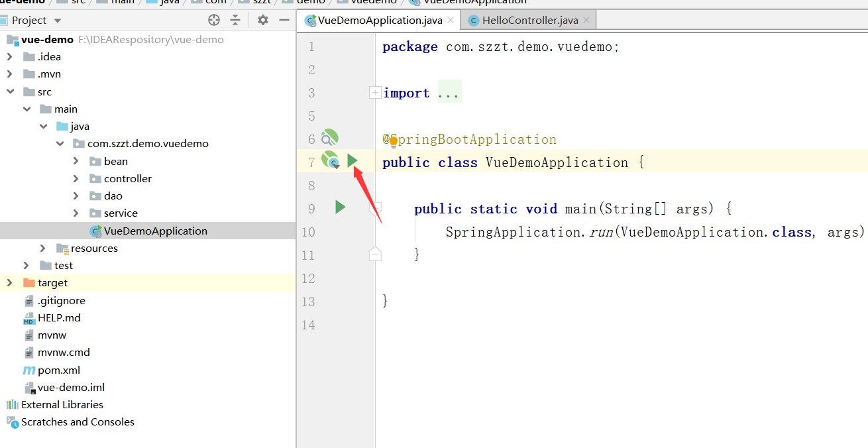This screenshot has width=868, height=448.
Task: Select the com.szzt.demo.vuedemo package
Action: [x=148, y=144]
